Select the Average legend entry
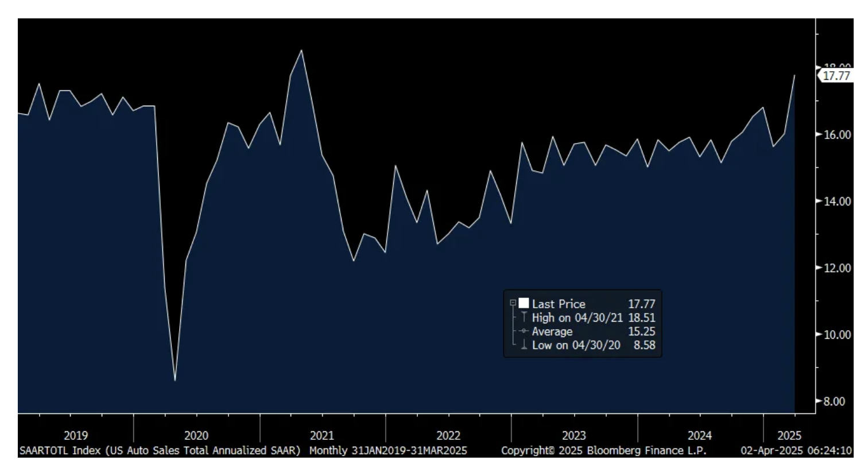The width and height of the screenshot is (868, 472). click(x=552, y=331)
